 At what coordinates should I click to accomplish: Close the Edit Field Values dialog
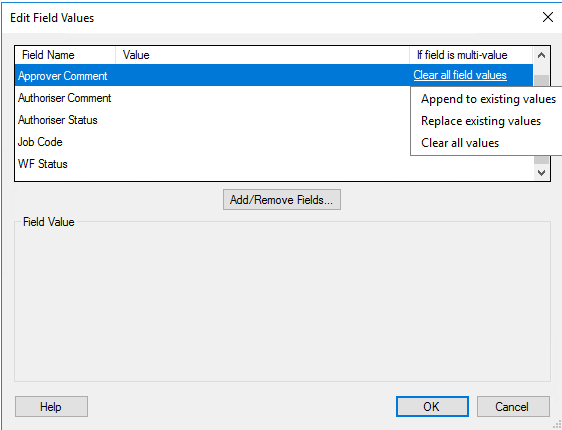pos(548,17)
